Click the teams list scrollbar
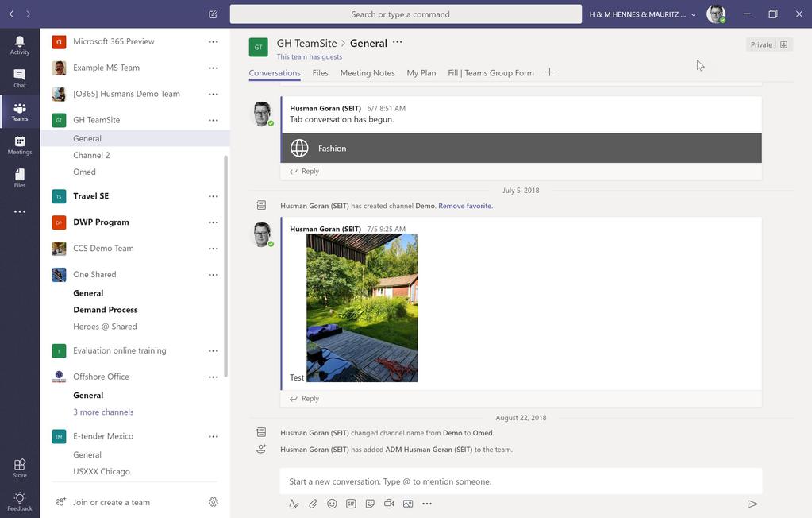This screenshot has height=518, width=812. point(225,266)
